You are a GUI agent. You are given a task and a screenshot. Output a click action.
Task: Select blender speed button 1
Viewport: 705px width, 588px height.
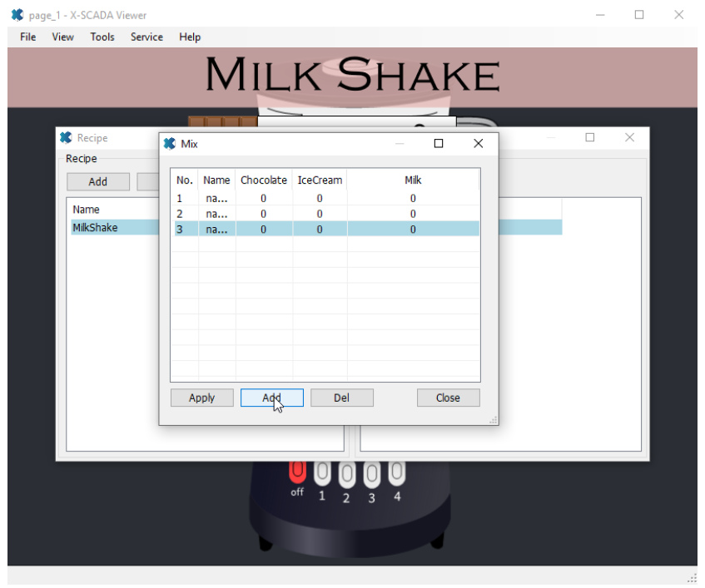[322, 474]
